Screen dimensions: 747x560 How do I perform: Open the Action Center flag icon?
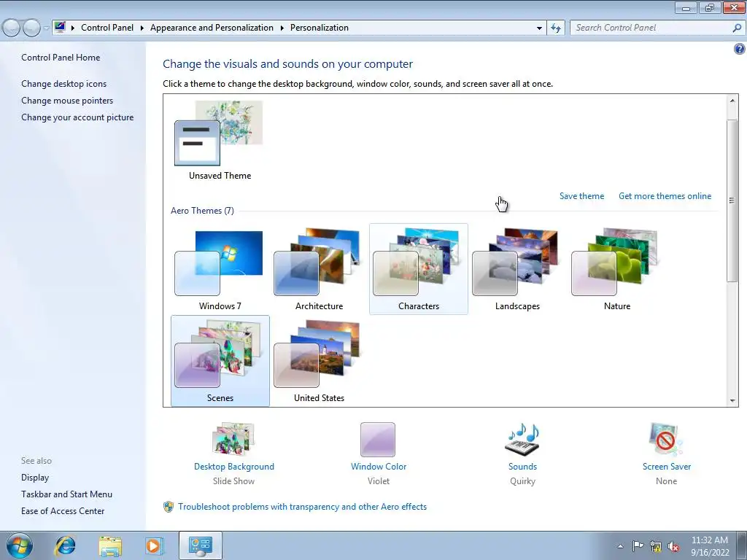(638, 545)
